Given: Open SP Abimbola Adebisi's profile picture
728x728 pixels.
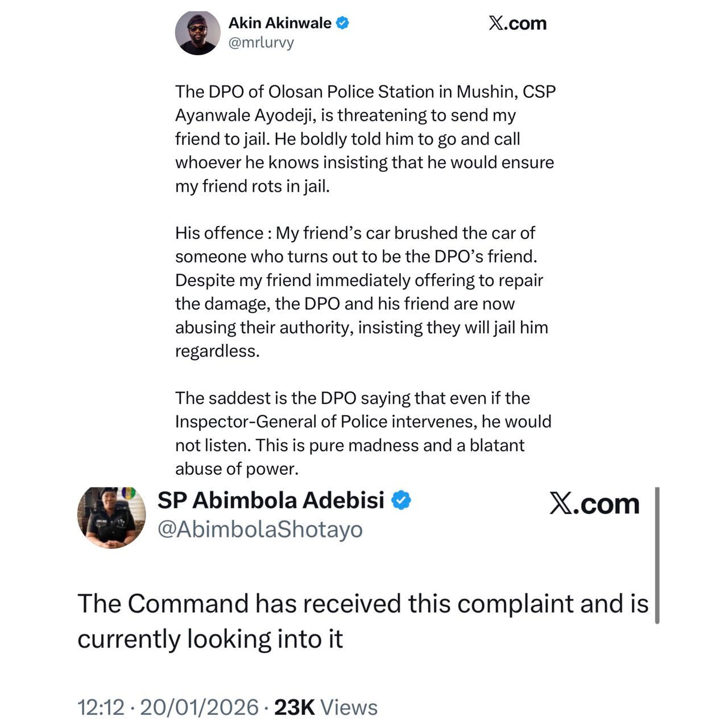Looking at the screenshot, I should [x=111, y=518].
